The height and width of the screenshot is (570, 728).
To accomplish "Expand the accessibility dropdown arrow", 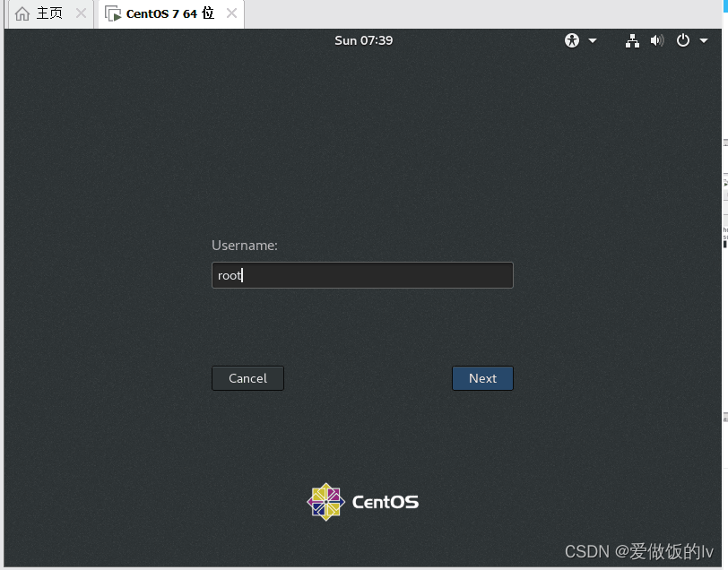I will 593,41.
